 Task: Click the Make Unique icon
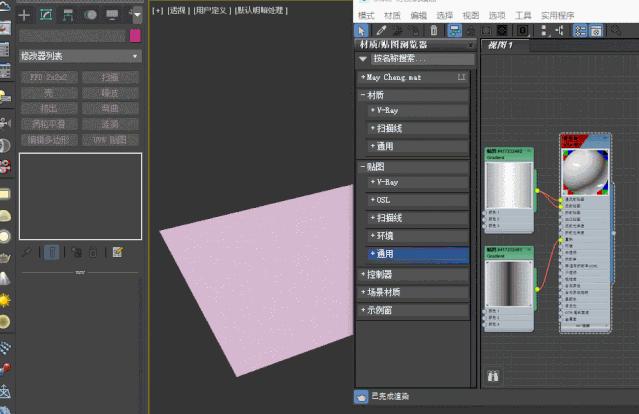point(77,253)
